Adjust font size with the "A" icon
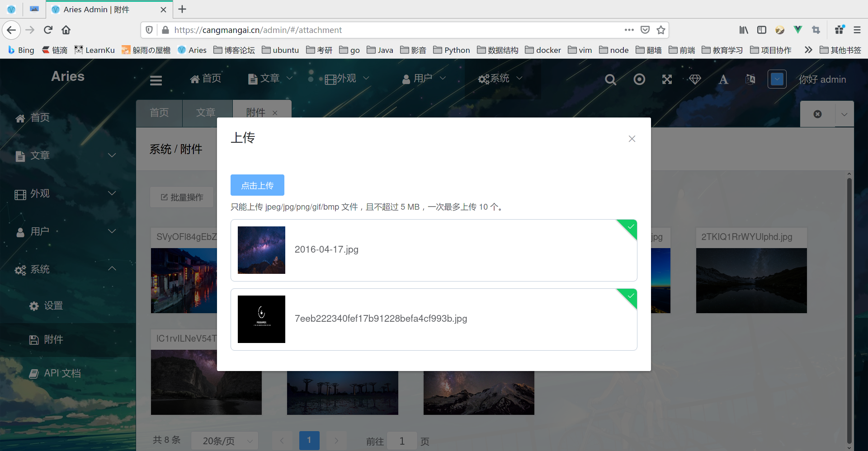868x451 pixels. [723, 79]
